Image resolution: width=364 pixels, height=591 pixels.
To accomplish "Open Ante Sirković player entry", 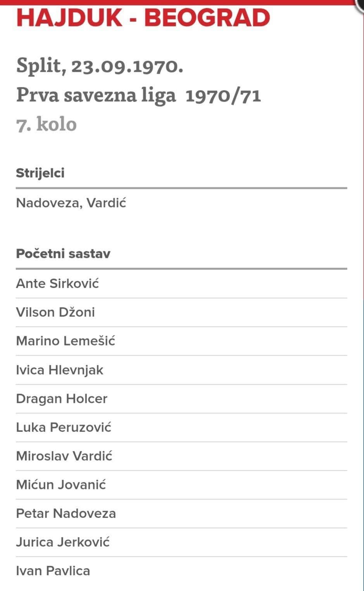I will (58, 283).
